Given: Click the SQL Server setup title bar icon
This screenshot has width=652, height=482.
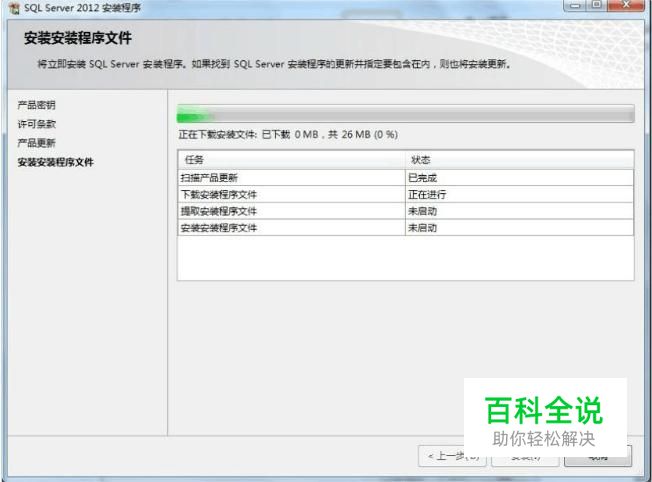Looking at the screenshot, I should (x=14, y=8).
